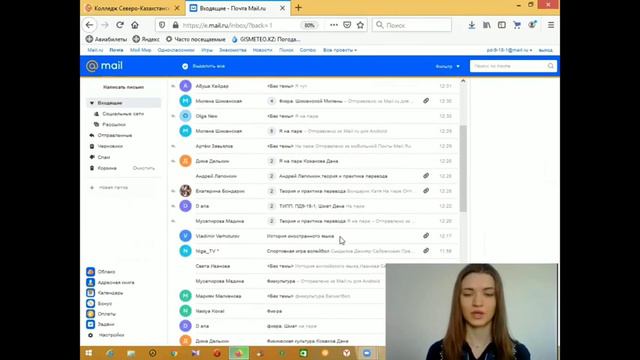Click the tracking protection shield icon
This screenshot has width=640, height=360.
click(162, 25)
